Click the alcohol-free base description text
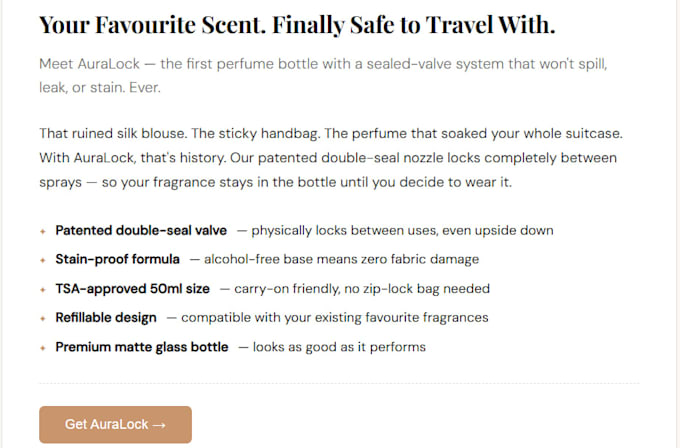This screenshot has height=448, width=680. click(334, 259)
